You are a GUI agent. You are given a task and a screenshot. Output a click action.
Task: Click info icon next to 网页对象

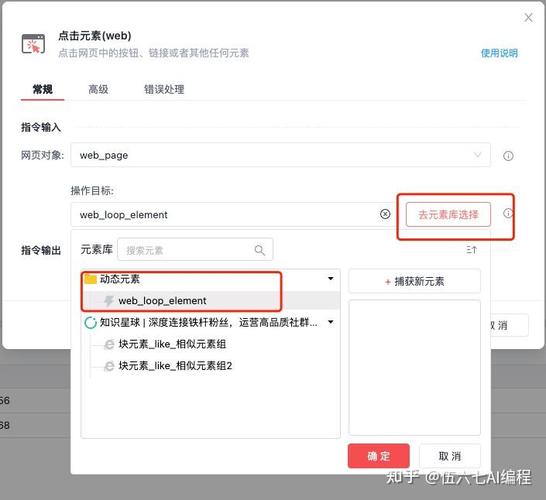508,156
